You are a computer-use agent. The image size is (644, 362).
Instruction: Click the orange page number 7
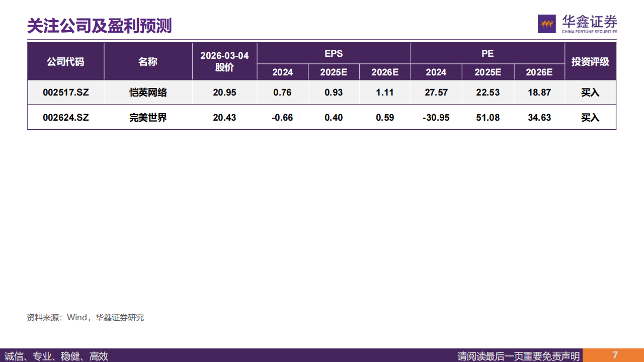tap(615, 355)
